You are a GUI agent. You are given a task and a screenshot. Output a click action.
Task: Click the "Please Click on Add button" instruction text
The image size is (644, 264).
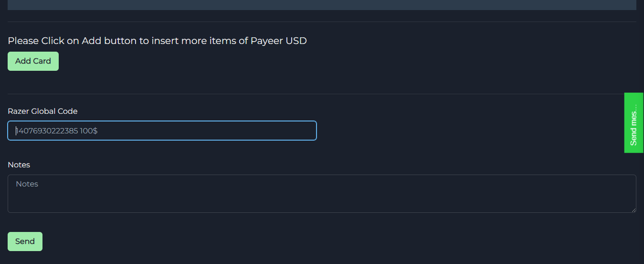pyautogui.click(x=157, y=41)
